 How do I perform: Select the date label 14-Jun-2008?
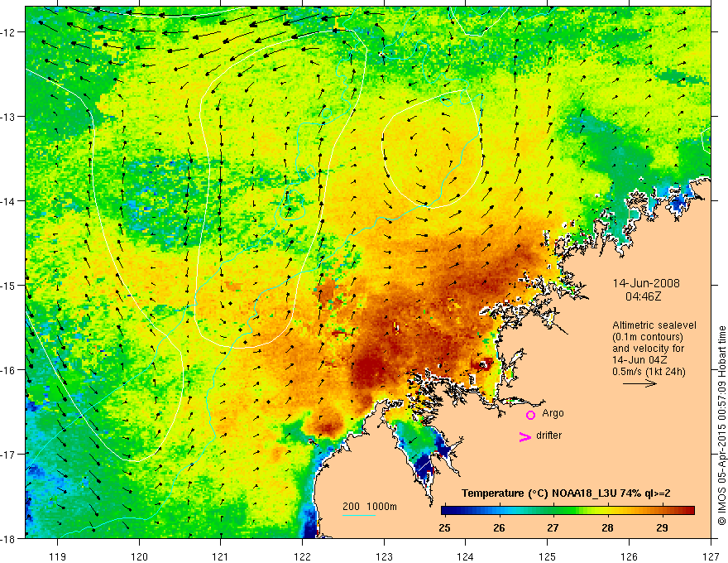(x=646, y=283)
